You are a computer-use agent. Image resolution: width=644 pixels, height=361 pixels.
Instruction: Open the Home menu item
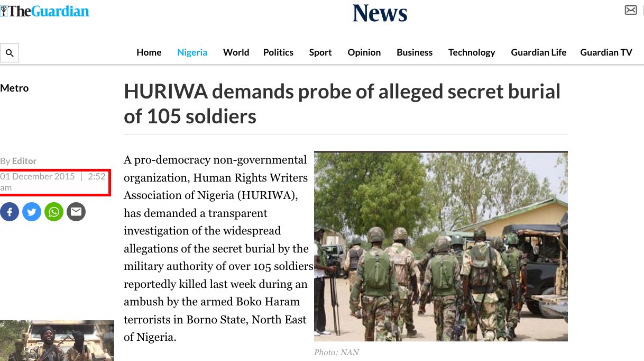point(149,52)
